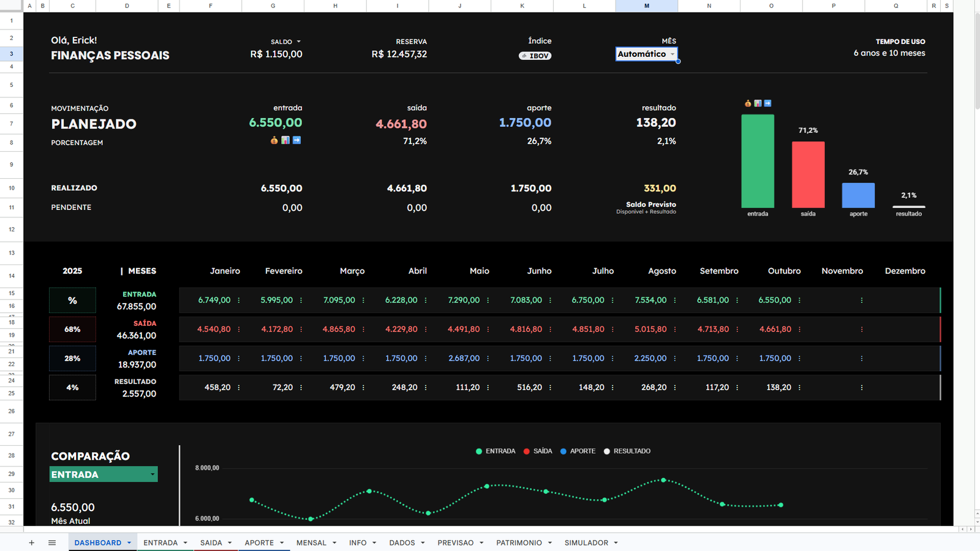Click the 68% saída percentage box
This screenshot has width=980, height=551.
pyautogui.click(x=72, y=329)
